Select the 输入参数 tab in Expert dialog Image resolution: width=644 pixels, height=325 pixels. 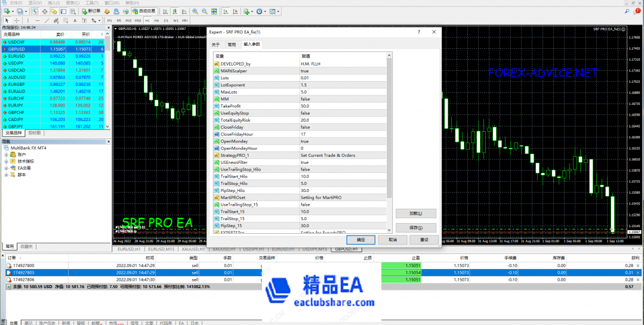click(251, 44)
